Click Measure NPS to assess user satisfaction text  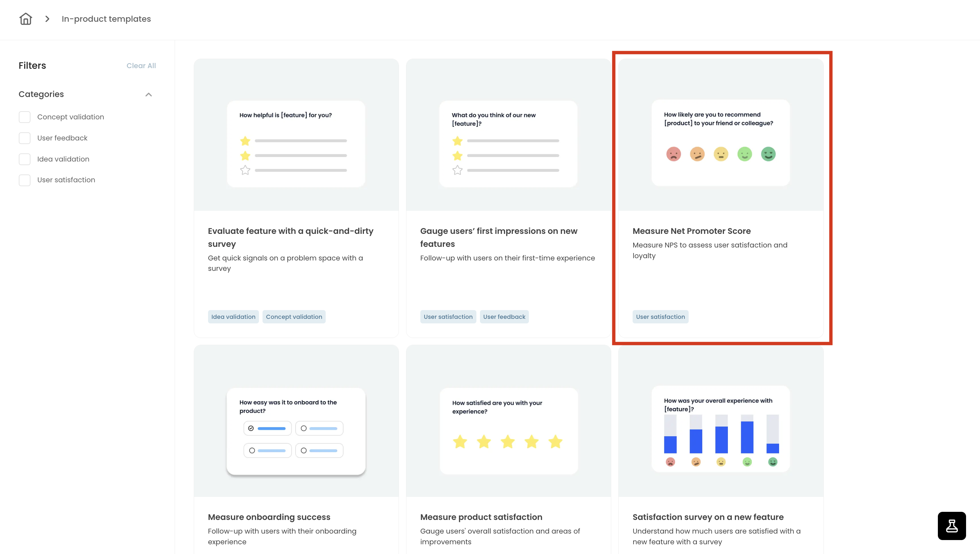[x=710, y=250]
